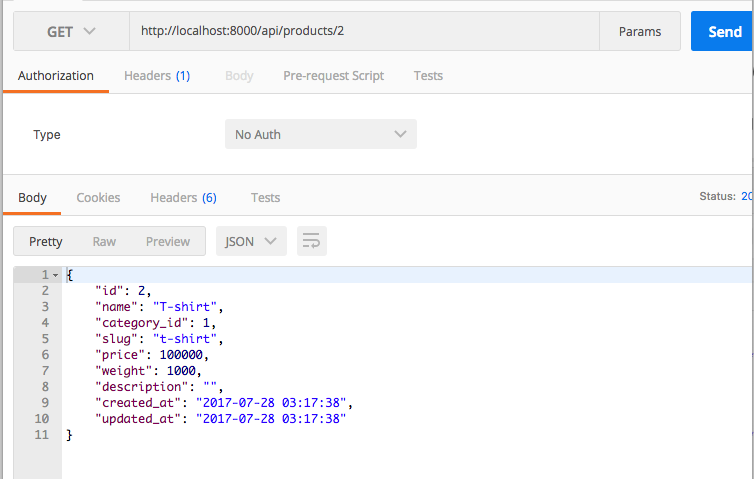Click the "id": 2 line

tap(123, 291)
